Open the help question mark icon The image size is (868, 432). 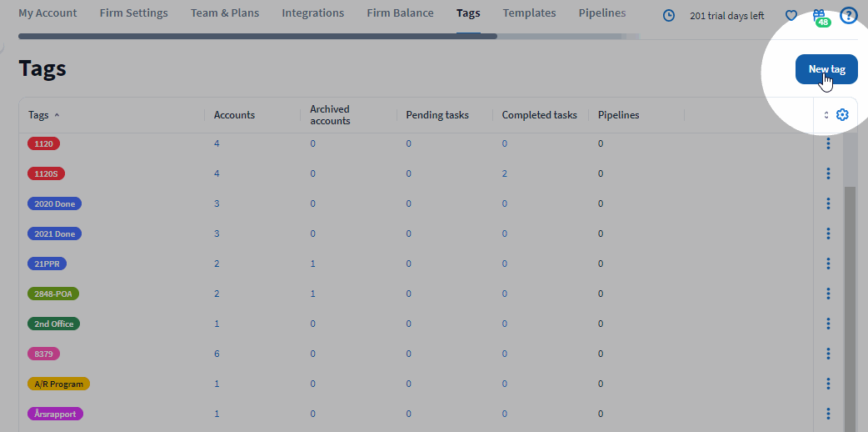(848, 16)
